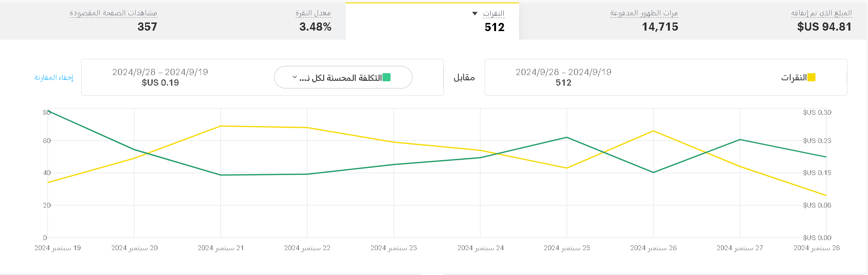Click the النقرات legend label text
The image size is (868, 275).
point(794,77)
